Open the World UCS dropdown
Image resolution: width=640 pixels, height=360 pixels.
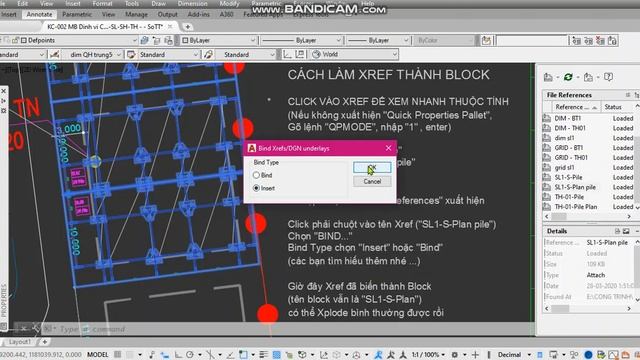[x=394, y=54]
